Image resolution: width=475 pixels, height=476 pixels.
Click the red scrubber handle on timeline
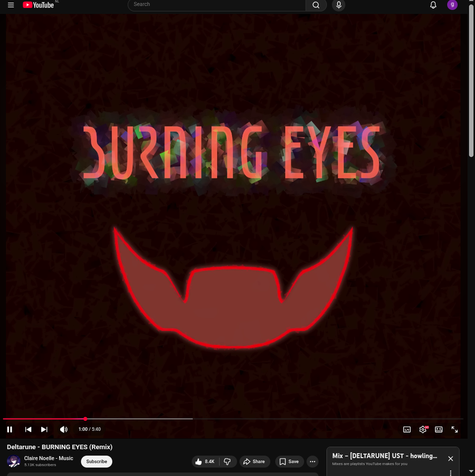(x=85, y=418)
